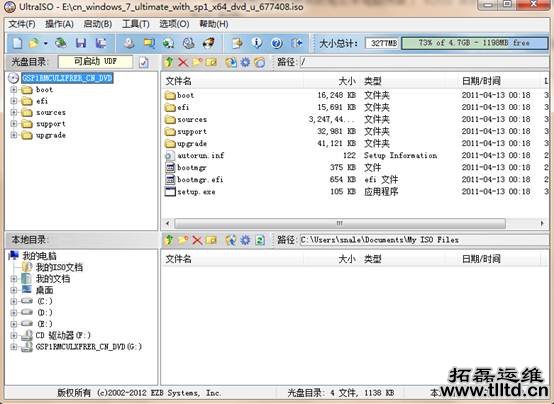
Task: Expand the boot folder in disc tree
Action: click(x=14, y=89)
